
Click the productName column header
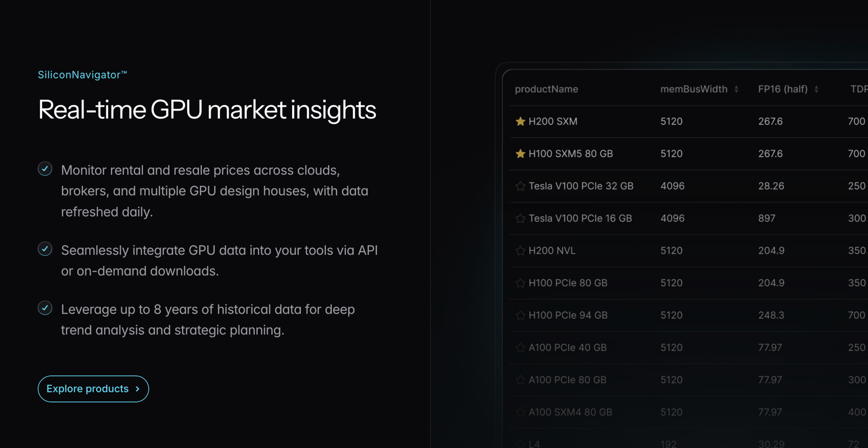tap(546, 89)
